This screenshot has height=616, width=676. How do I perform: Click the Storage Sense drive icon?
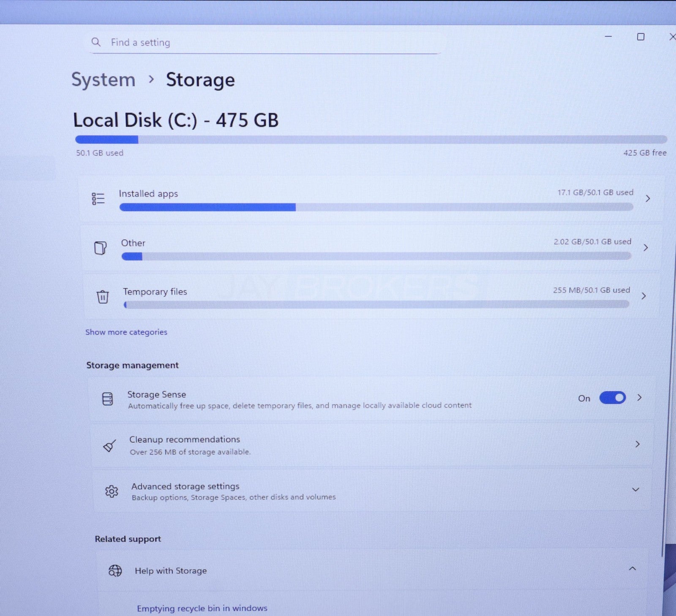[108, 399]
